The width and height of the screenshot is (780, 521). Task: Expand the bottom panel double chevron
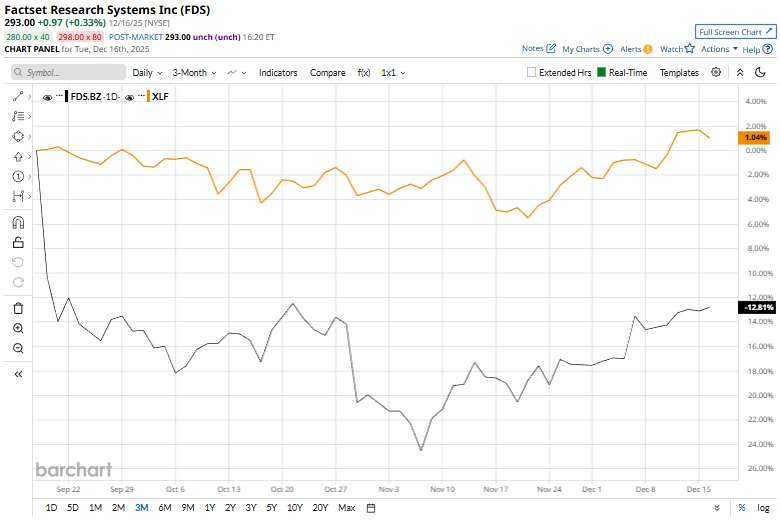click(x=717, y=508)
